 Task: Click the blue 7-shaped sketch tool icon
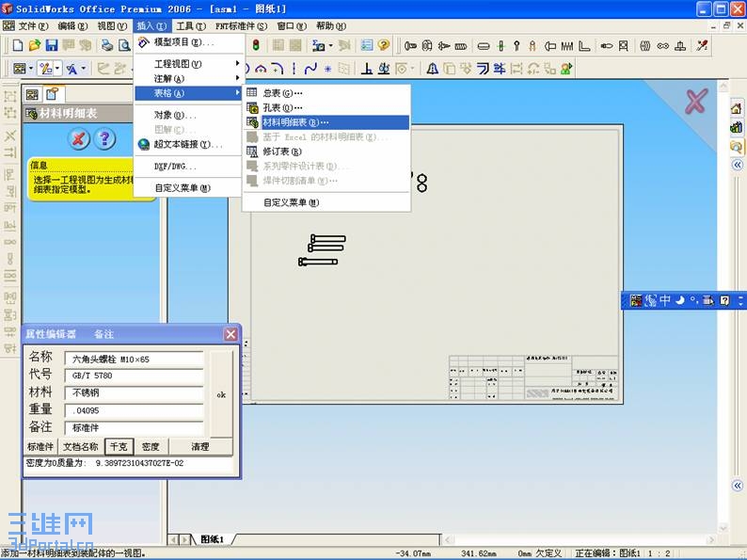[483, 69]
